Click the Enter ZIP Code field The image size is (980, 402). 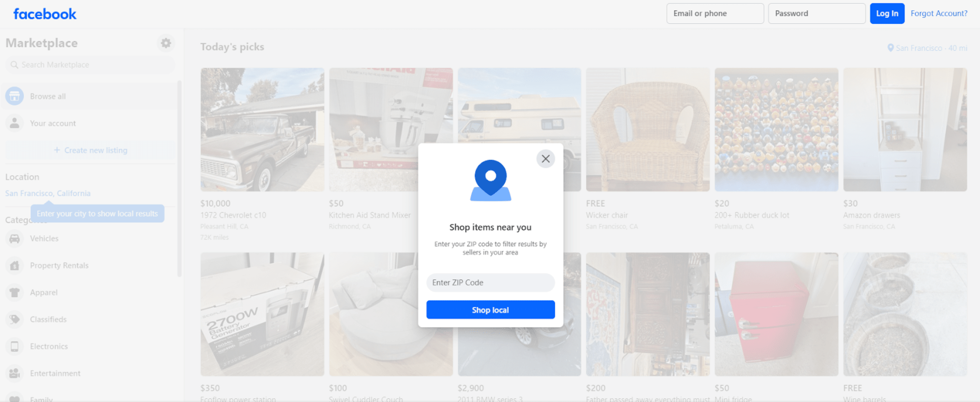point(490,282)
